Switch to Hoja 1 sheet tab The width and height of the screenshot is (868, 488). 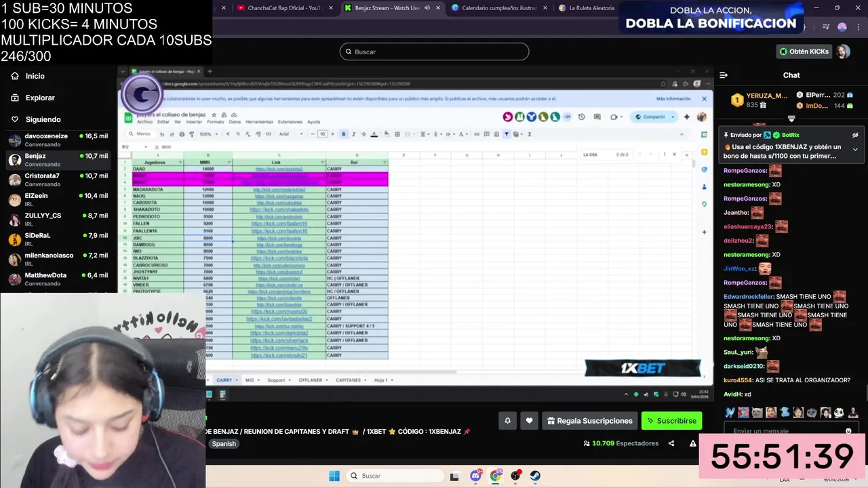tap(382, 380)
